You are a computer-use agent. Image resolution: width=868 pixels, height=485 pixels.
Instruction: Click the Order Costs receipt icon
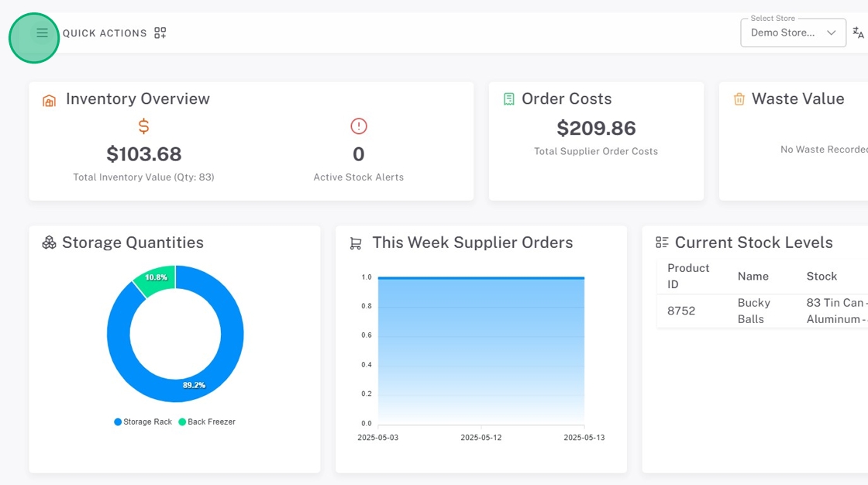click(x=509, y=99)
